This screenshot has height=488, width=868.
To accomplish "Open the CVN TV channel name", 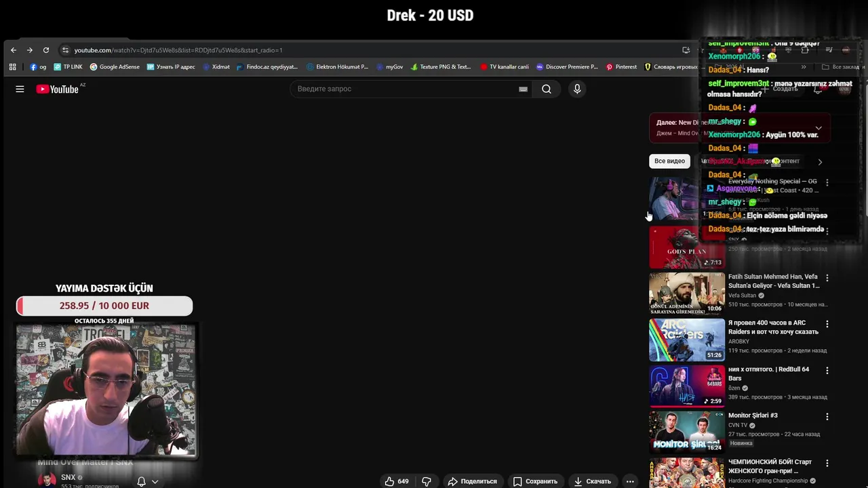I will (x=738, y=425).
